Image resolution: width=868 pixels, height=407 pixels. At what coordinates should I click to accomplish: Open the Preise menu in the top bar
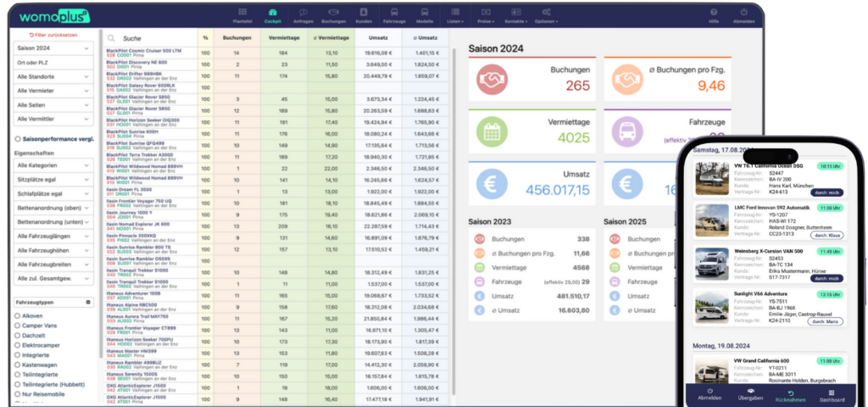point(485,15)
